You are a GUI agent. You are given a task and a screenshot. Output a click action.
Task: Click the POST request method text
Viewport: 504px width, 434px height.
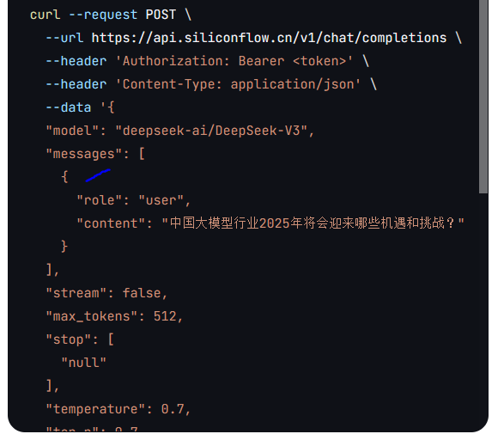(x=161, y=15)
